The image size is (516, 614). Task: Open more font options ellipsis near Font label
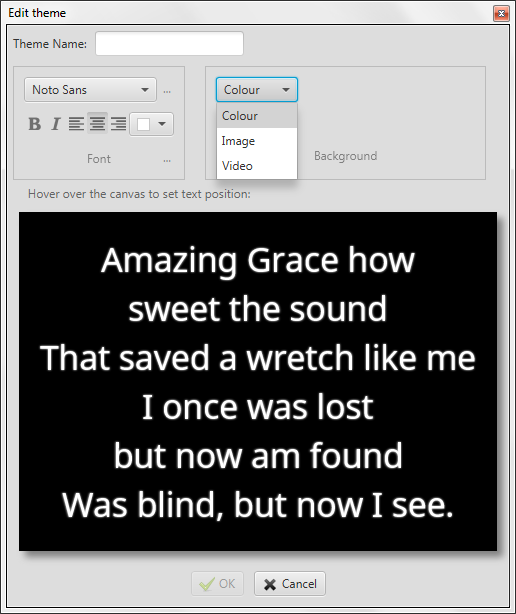click(167, 161)
